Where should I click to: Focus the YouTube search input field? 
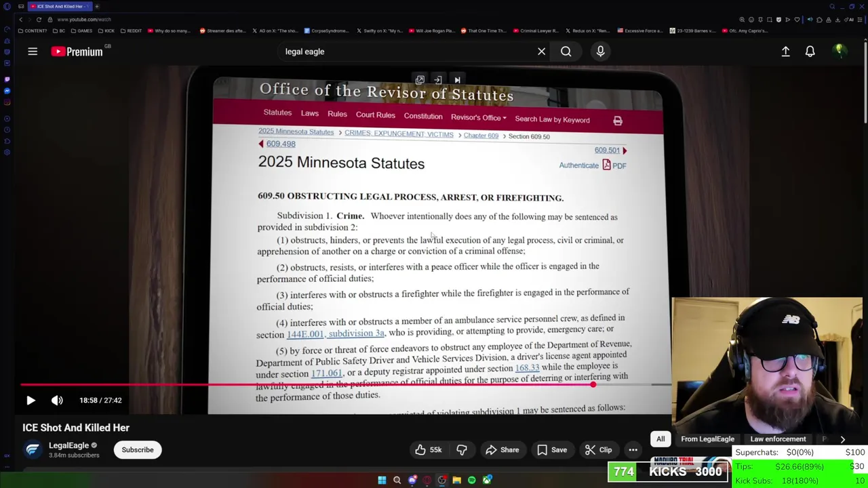pos(407,52)
